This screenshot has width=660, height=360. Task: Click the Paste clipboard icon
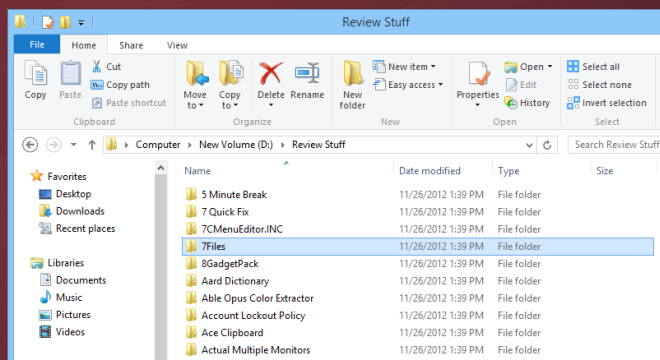(x=70, y=73)
